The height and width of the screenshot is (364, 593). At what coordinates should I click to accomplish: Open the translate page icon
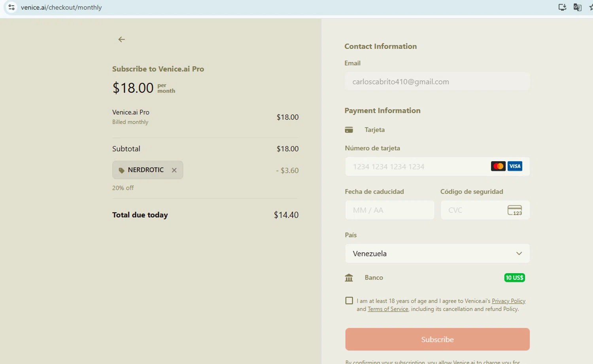[x=578, y=7]
